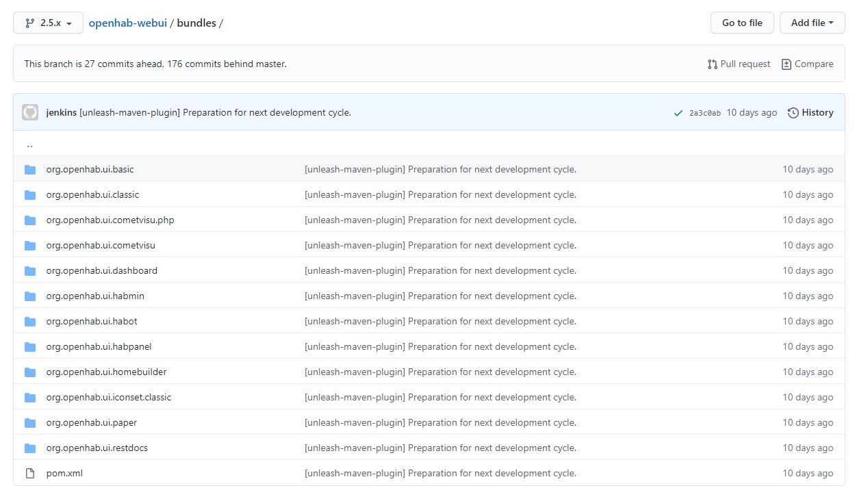Click the folder icon for org.openhab.ui.paper

click(30, 422)
